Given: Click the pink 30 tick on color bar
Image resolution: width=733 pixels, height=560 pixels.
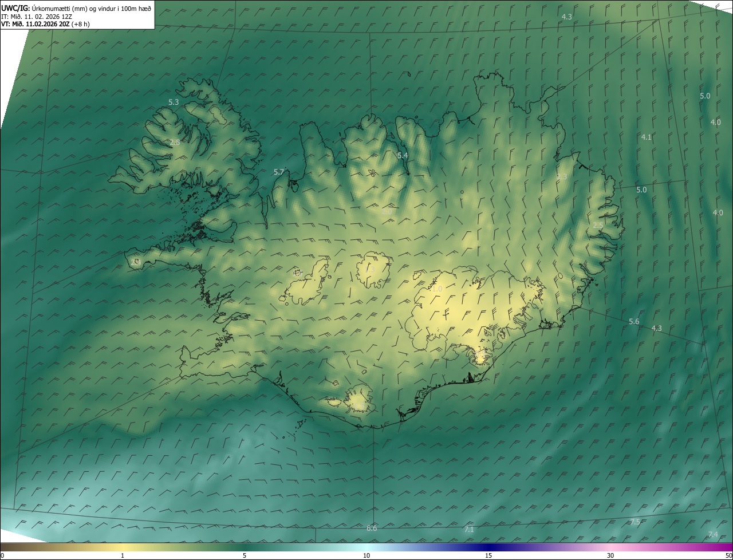Looking at the screenshot, I should (x=610, y=555).
